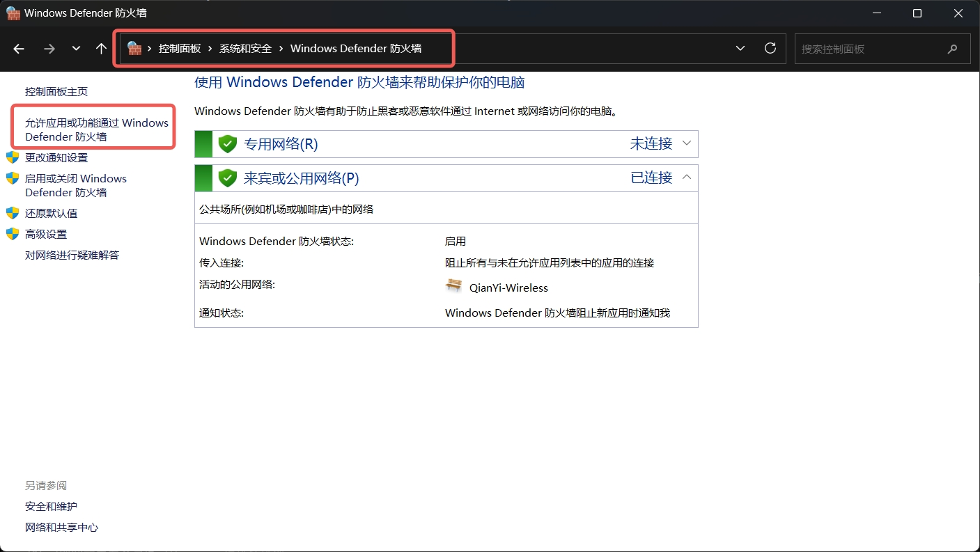Image resolution: width=980 pixels, height=552 pixels.
Task: Collapse the 来宾或公用网络(P) section chevron
Action: tap(687, 178)
